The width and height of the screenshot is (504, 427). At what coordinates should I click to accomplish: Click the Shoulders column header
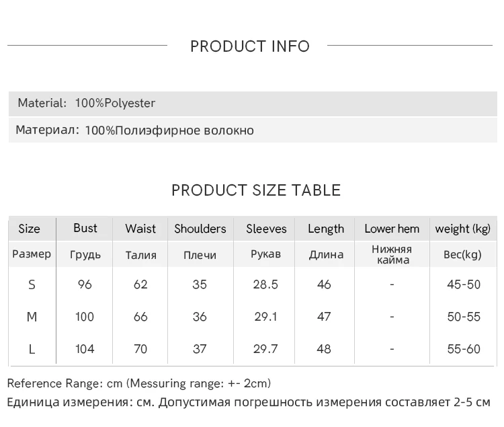coord(200,229)
